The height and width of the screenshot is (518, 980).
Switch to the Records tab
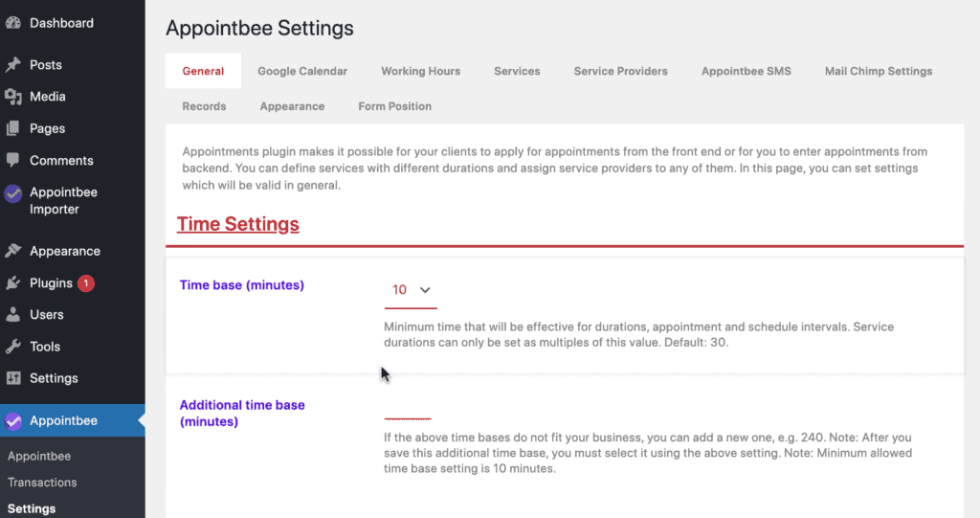point(205,106)
